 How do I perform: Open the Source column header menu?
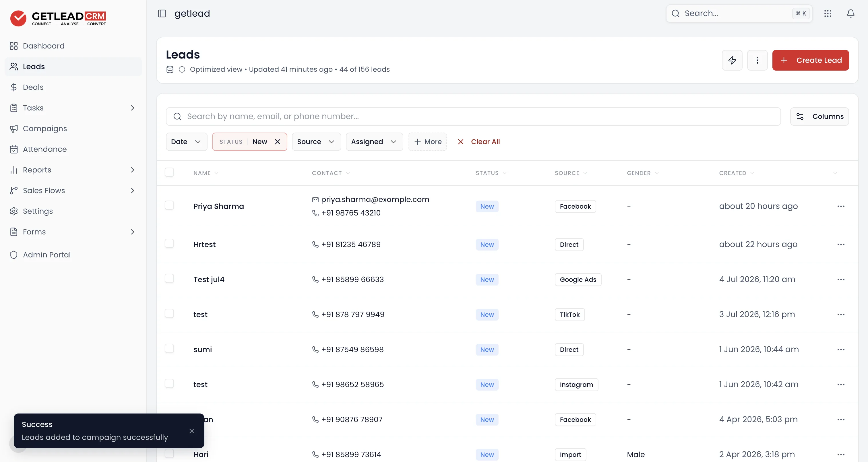[x=571, y=173]
